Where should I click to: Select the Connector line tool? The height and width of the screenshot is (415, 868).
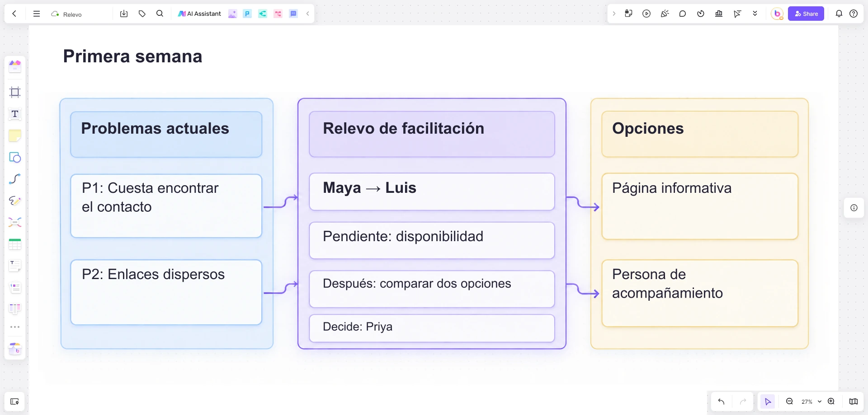coord(15,179)
